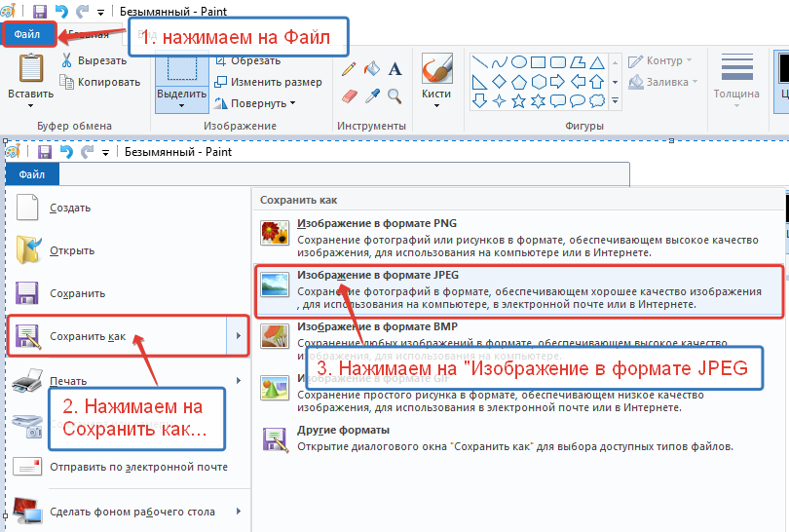This screenshot has height=532, width=789.
Task: Choose the Diamond shape
Action: [x=500, y=82]
